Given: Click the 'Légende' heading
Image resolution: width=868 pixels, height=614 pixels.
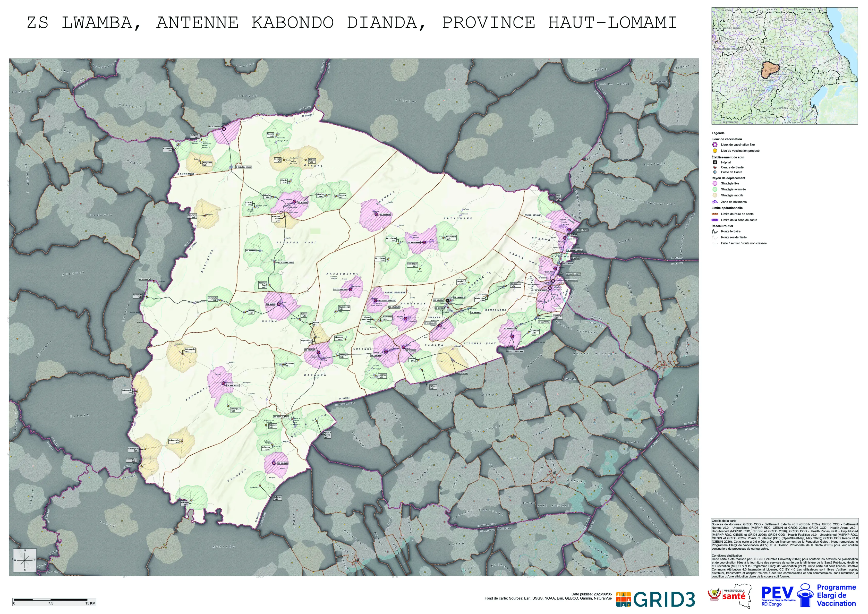Looking at the screenshot, I should click(718, 133).
